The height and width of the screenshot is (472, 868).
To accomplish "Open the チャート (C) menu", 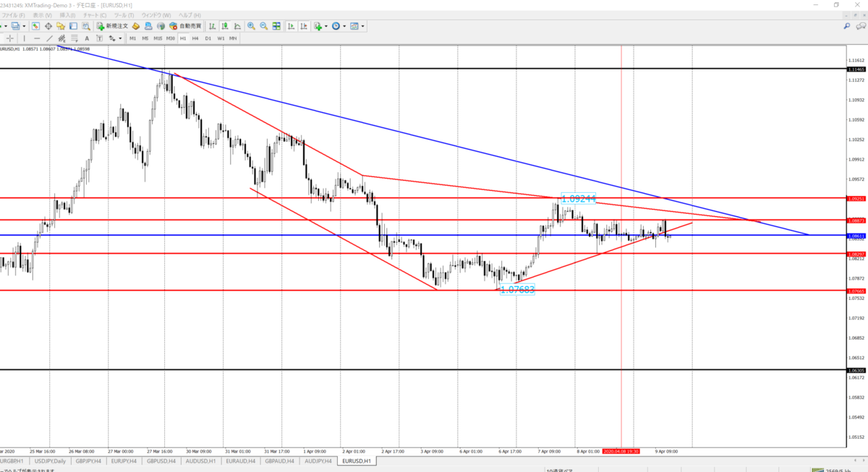I will tap(94, 14).
